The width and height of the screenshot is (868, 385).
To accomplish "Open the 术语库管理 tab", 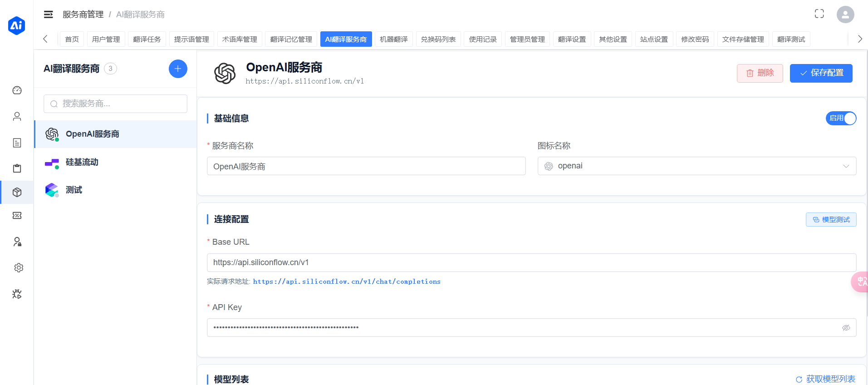I will [x=239, y=39].
